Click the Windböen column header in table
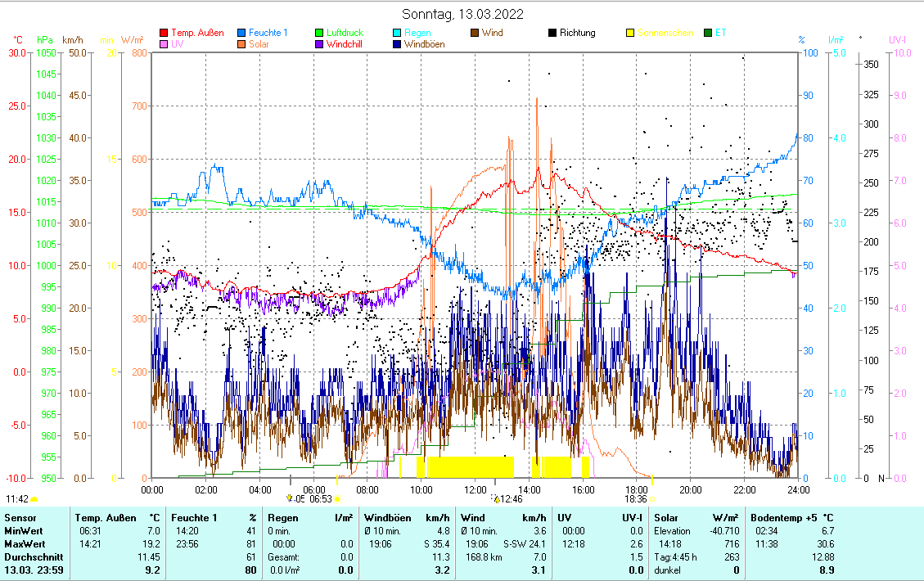The width and height of the screenshot is (924, 581). pyautogui.click(x=387, y=517)
